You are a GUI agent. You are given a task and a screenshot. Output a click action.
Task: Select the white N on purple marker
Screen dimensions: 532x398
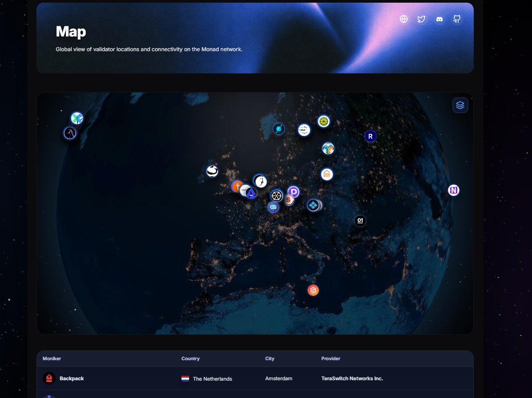point(454,190)
